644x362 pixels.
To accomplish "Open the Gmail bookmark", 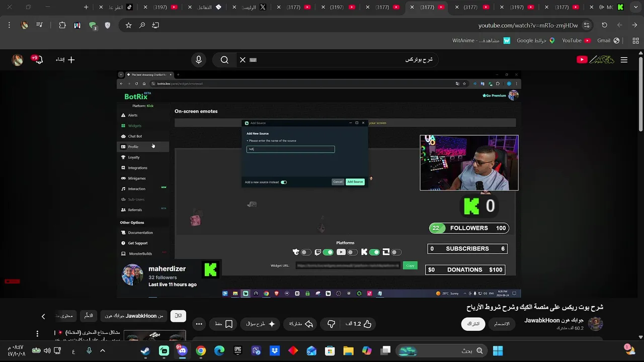I will coord(608,40).
